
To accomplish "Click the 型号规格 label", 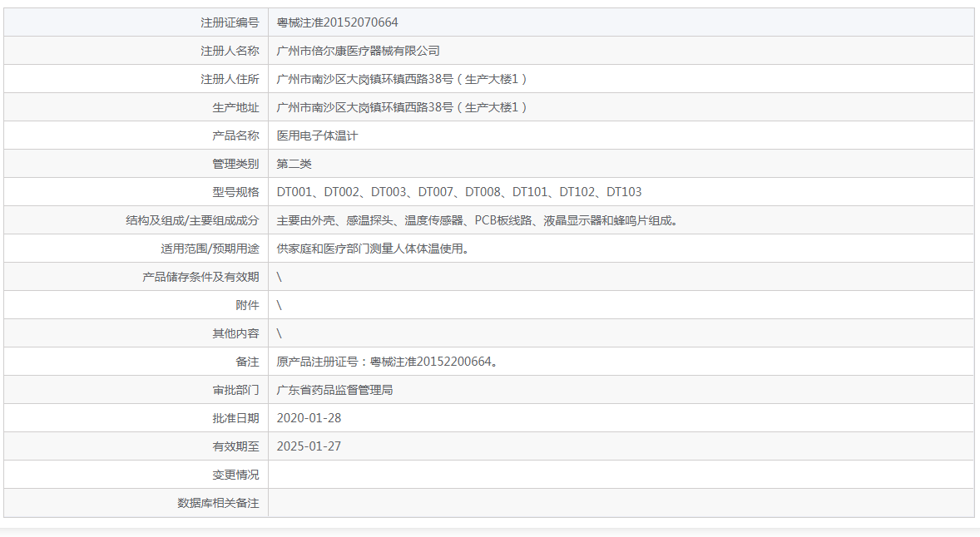I will [x=235, y=192].
